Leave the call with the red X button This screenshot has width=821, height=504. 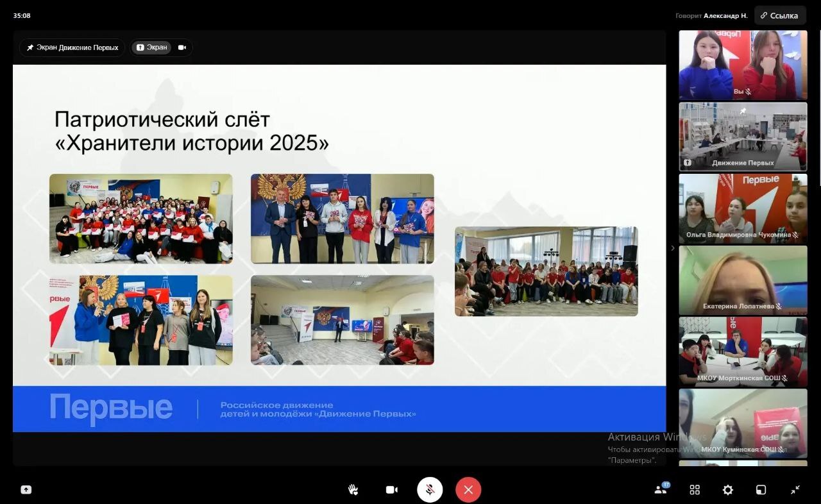tap(468, 490)
